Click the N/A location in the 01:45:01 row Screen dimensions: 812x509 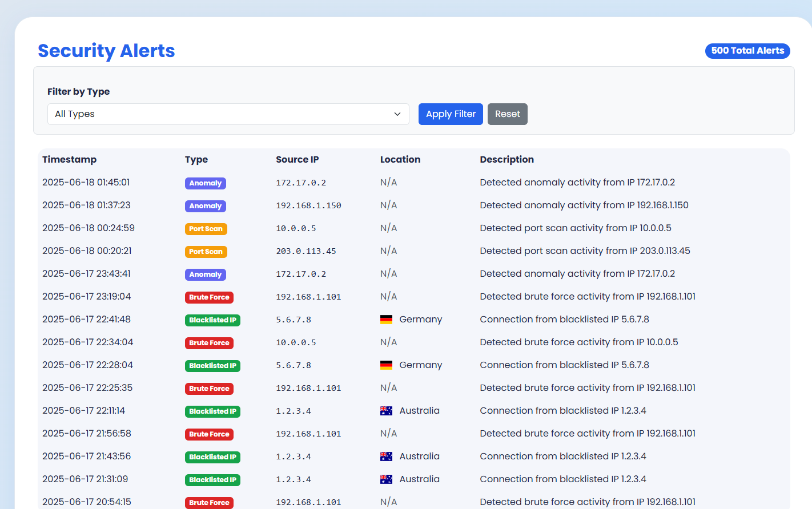tap(389, 183)
